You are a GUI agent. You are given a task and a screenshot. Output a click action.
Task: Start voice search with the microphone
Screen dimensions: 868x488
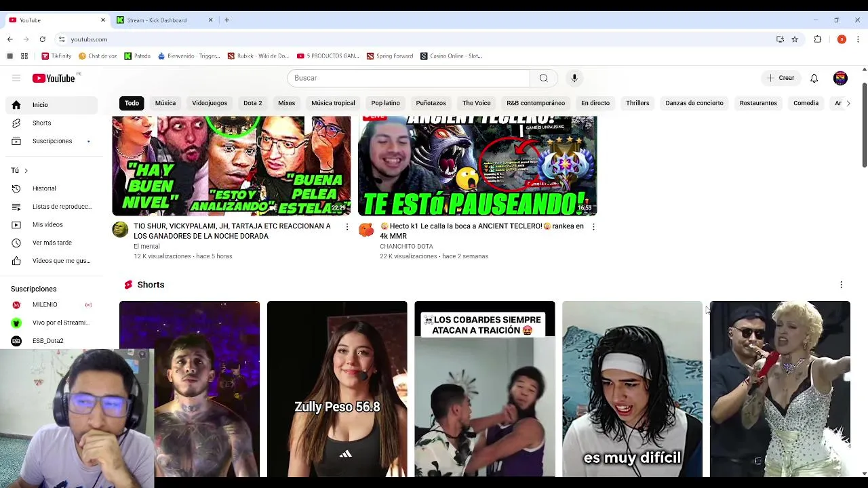[574, 78]
